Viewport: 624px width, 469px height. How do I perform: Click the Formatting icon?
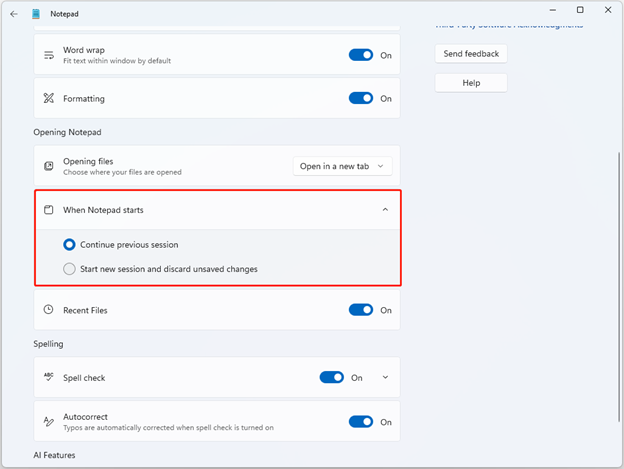click(x=49, y=99)
